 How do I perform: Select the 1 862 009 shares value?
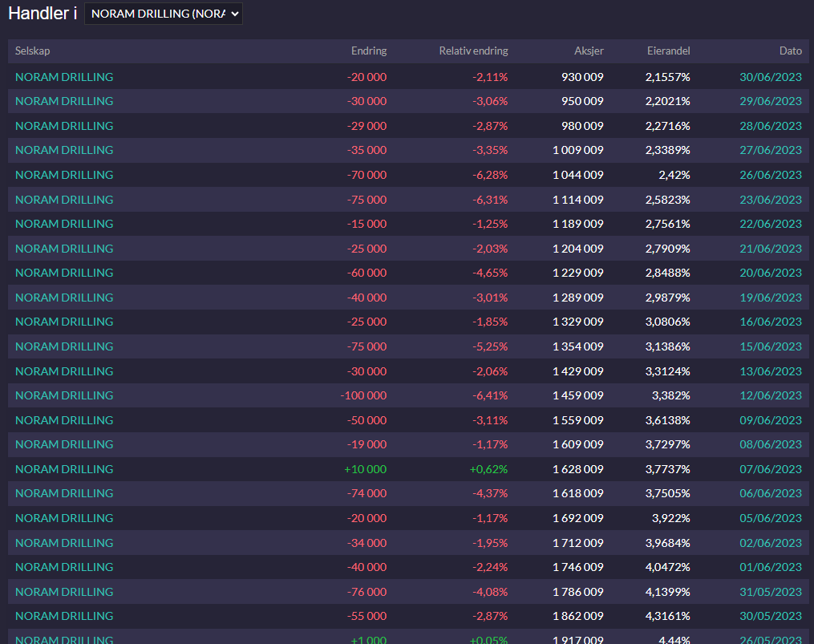[x=577, y=617]
